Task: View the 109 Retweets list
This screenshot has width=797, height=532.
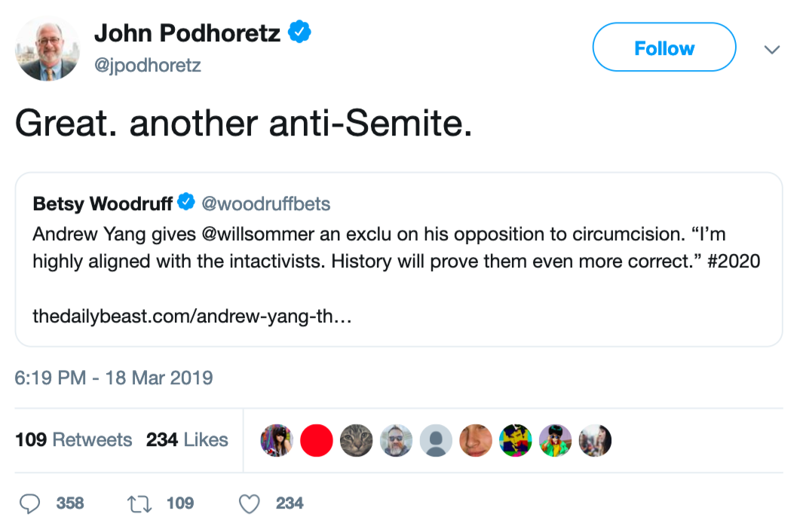Action: (74, 440)
